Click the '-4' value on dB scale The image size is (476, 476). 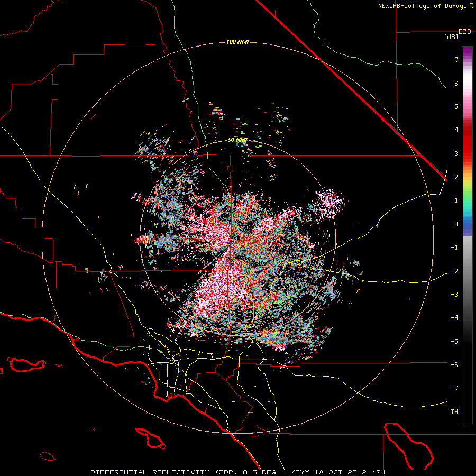point(454,318)
